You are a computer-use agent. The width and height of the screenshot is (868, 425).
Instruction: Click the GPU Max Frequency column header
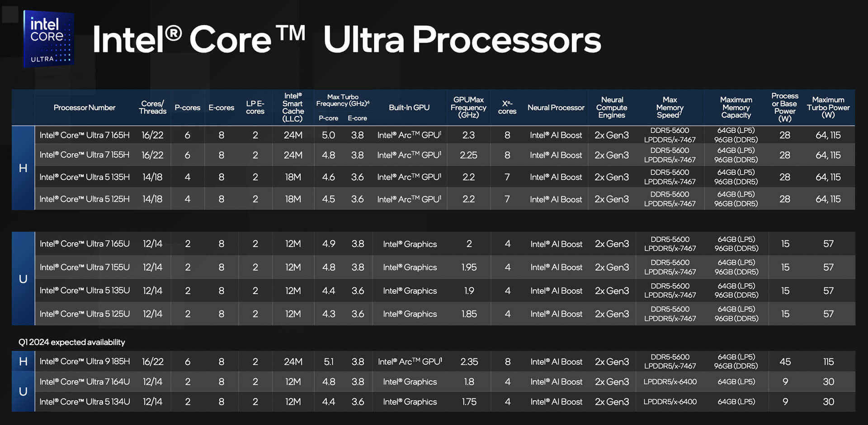pos(468,107)
